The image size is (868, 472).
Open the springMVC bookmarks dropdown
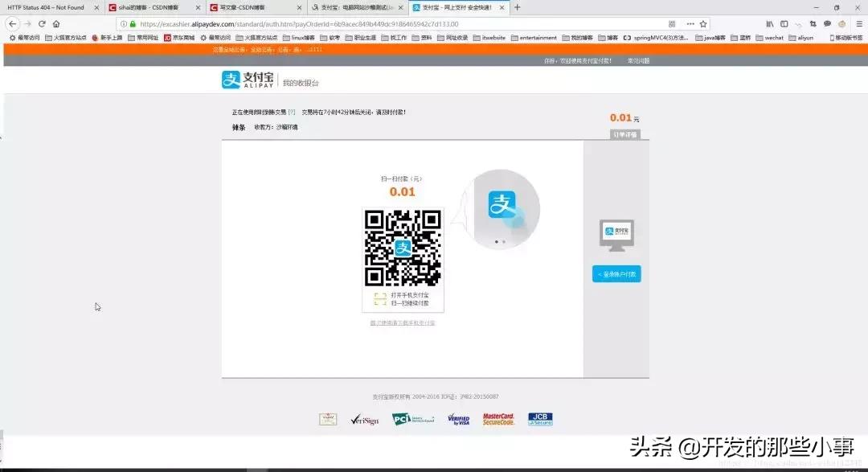(x=661, y=37)
